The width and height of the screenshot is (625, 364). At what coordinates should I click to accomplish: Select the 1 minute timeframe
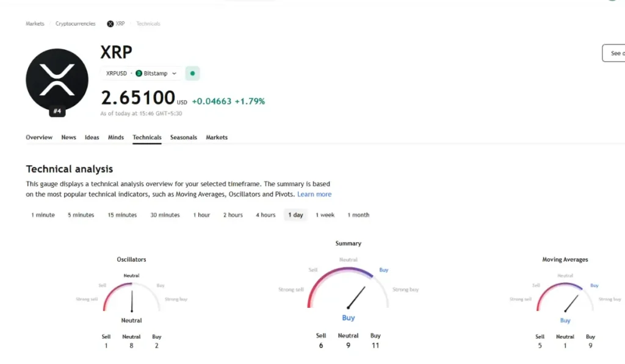[43, 215]
